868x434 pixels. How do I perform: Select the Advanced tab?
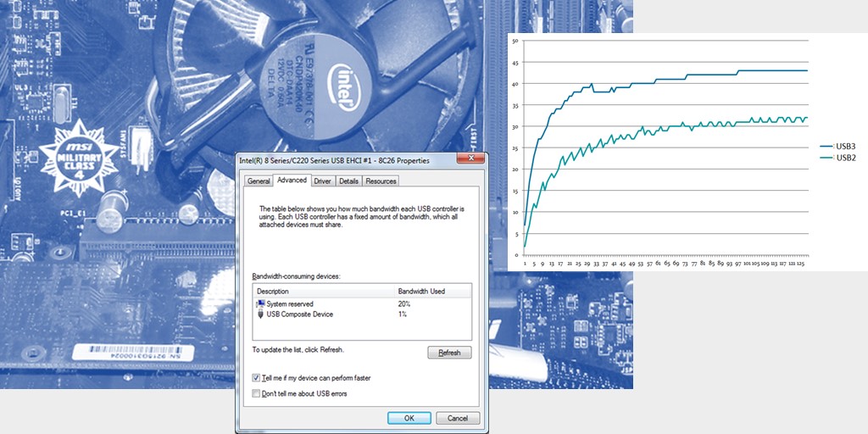pos(292,180)
